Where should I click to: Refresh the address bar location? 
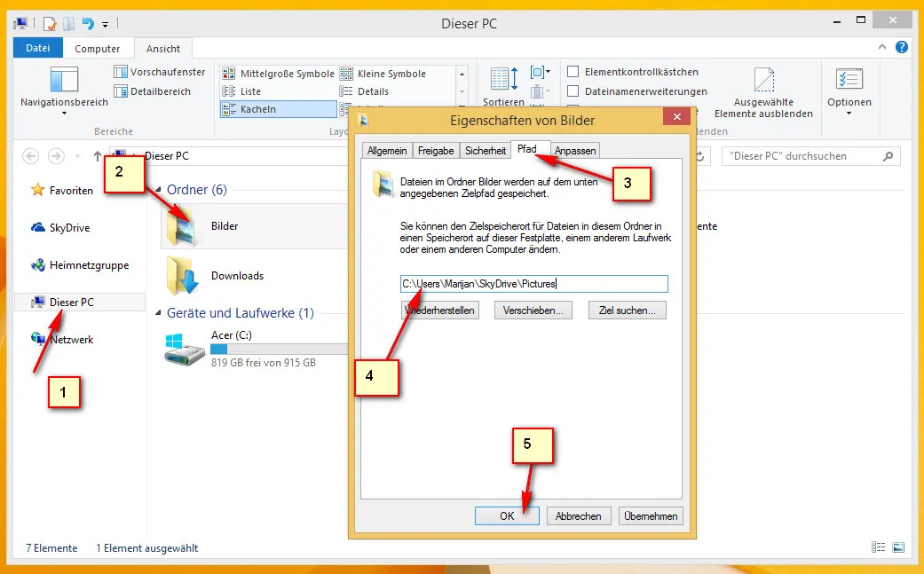tap(700, 156)
